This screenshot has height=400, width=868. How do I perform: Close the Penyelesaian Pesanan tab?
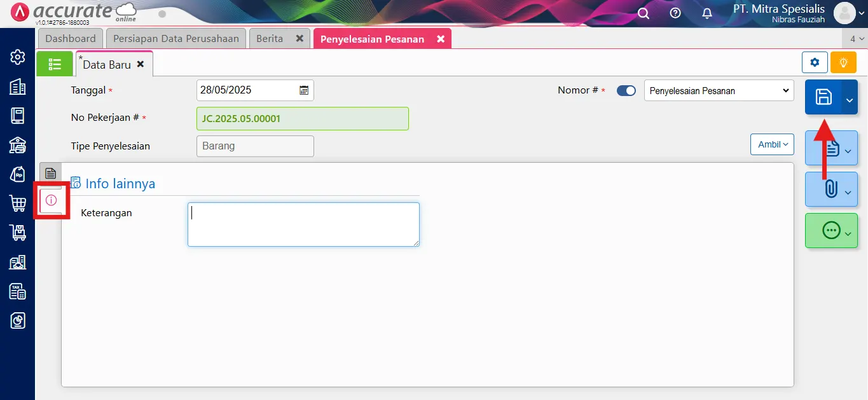click(441, 39)
